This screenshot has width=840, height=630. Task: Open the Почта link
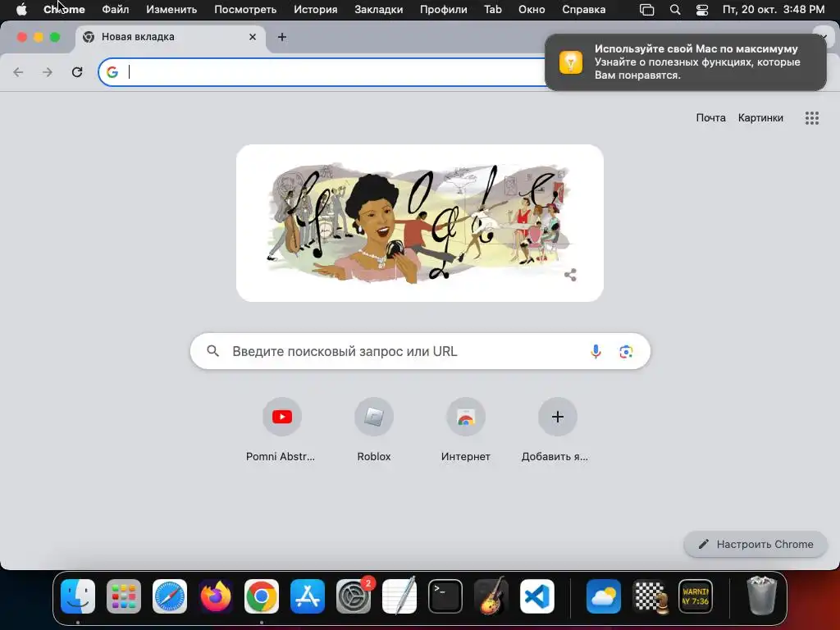[710, 118]
